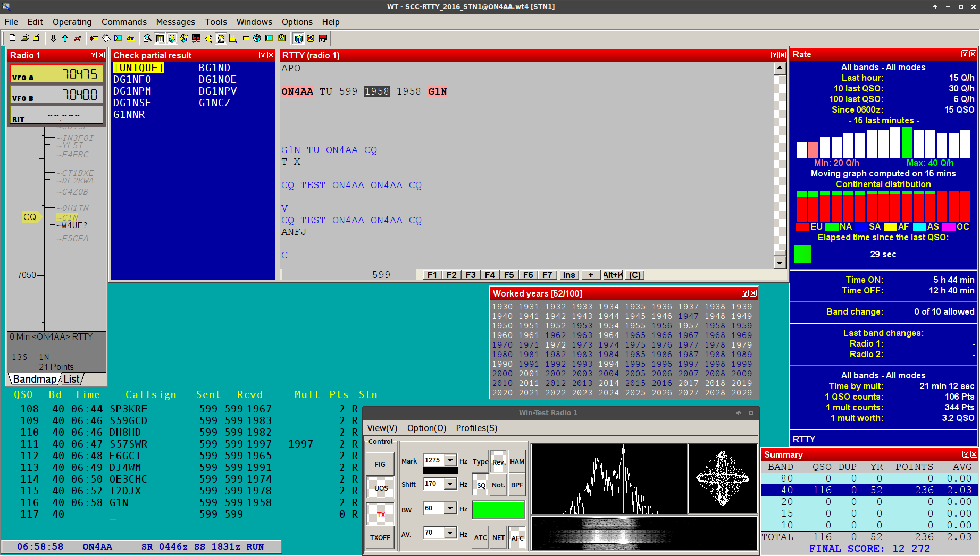Click the globe map toolbar icon
This screenshot has height=556, width=980.
pos(257,38)
